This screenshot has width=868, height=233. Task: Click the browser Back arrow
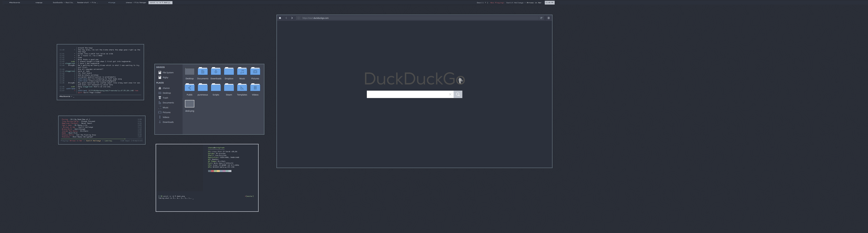286,18
